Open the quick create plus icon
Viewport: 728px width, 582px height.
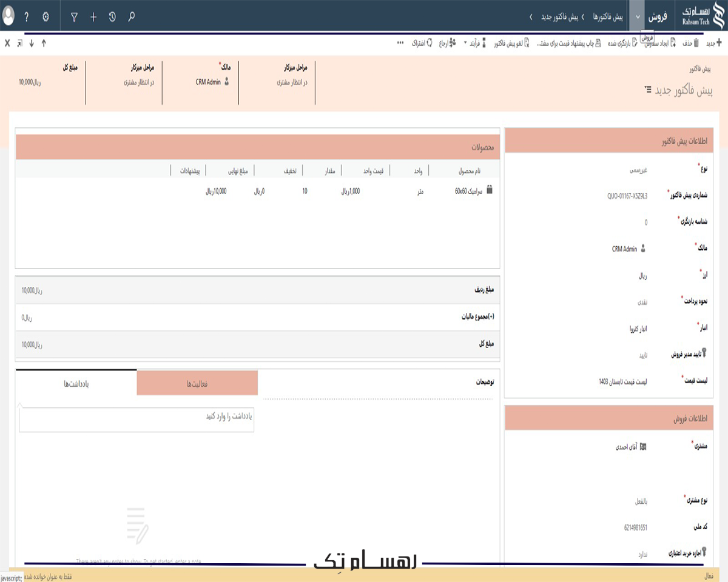(93, 17)
